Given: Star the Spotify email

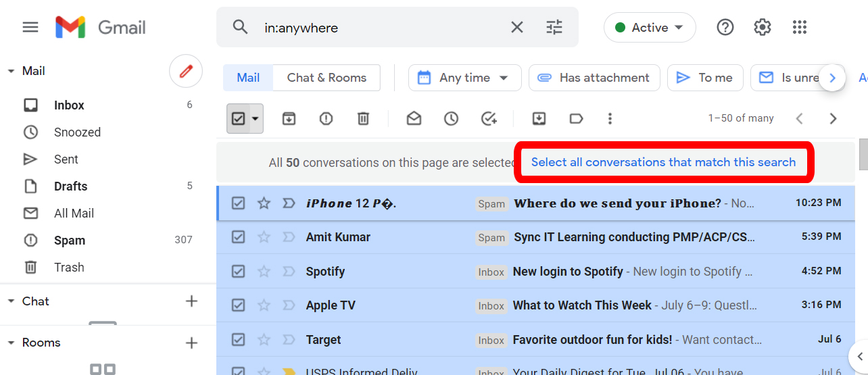Looking at the screenshot, I should tap(264, 272).
